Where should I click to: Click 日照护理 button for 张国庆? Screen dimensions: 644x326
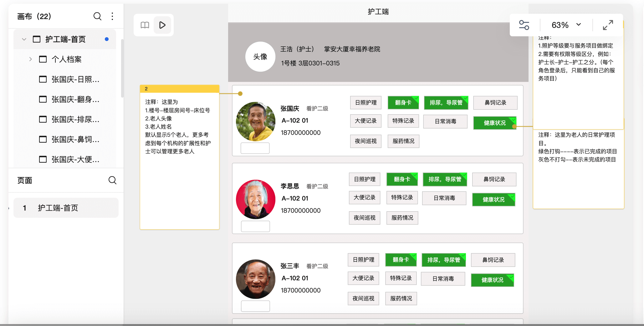pyautogui.click(x=366, y=103)
